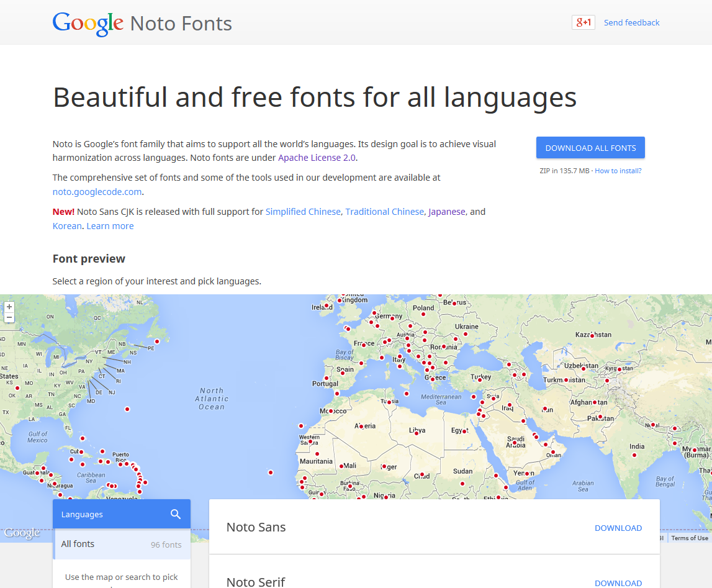This screenshot has width=712, height=588.
Task: Click the Google logo in header
Action: (88, 24)
